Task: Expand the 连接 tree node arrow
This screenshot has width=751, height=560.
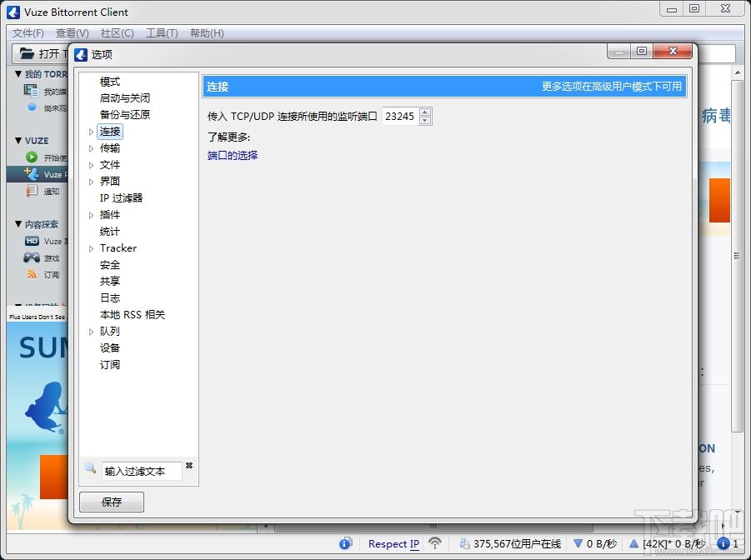Action: coord(91,132)
